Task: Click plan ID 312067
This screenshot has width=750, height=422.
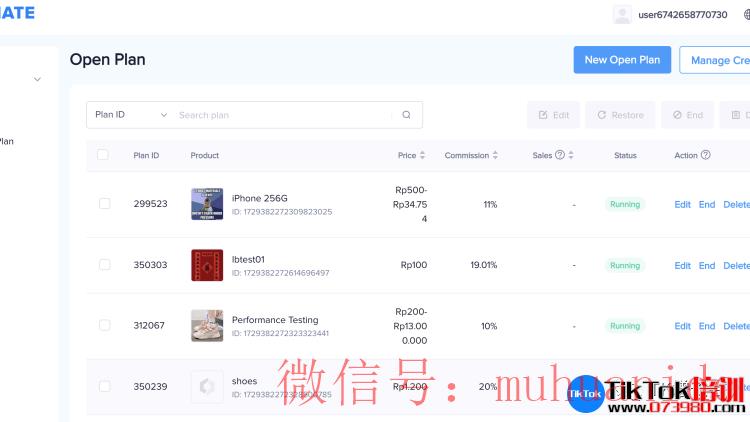Action: coord(149,325)
